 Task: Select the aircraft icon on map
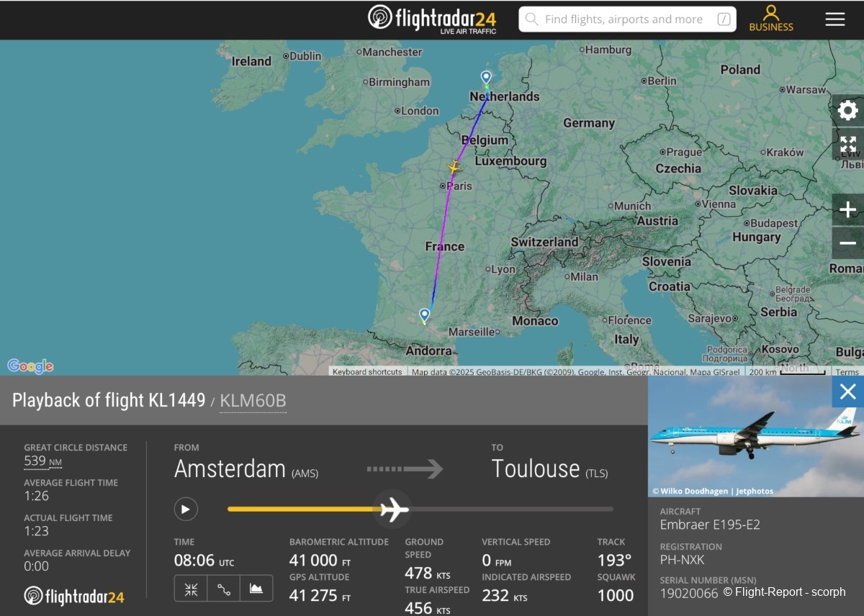[x=454, y=168]
